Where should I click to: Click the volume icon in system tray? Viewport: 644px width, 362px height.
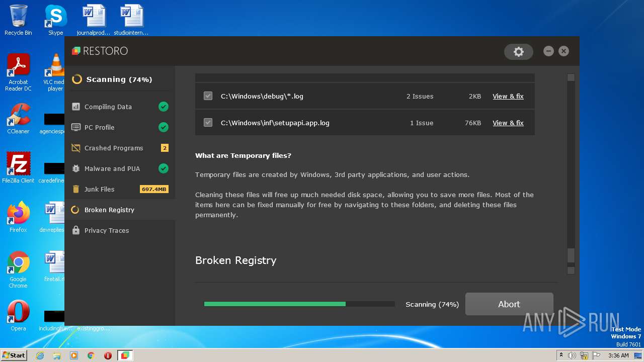[572, 355]
